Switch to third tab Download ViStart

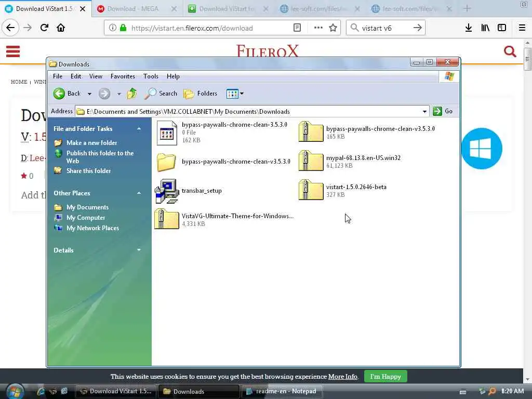[x=229, y=9]
